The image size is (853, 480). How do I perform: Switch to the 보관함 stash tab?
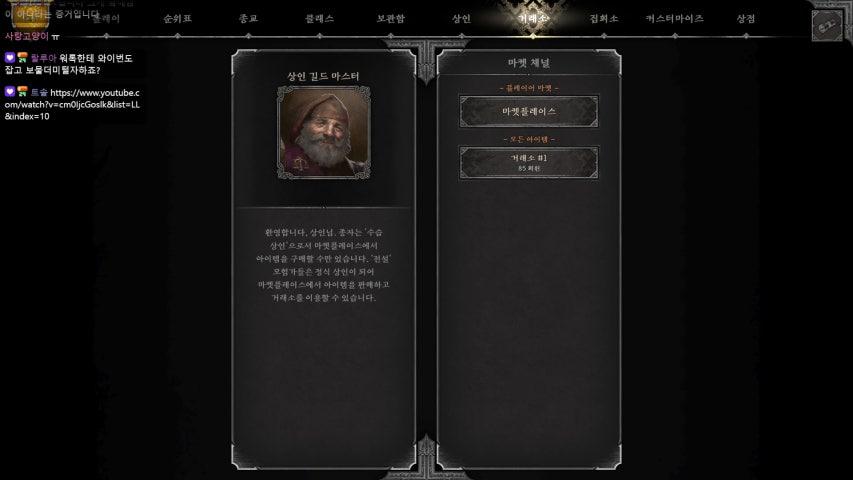pyautogui.click(x=391, y=19)
